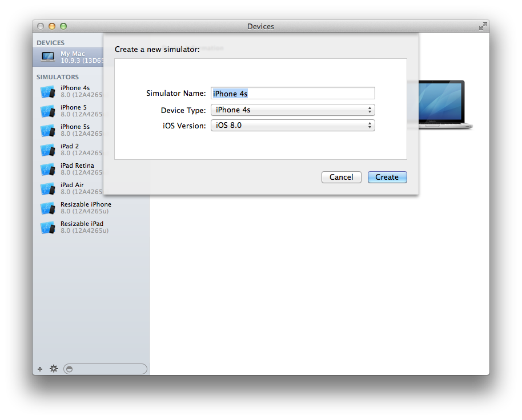Click the green zoom window button

63,26
